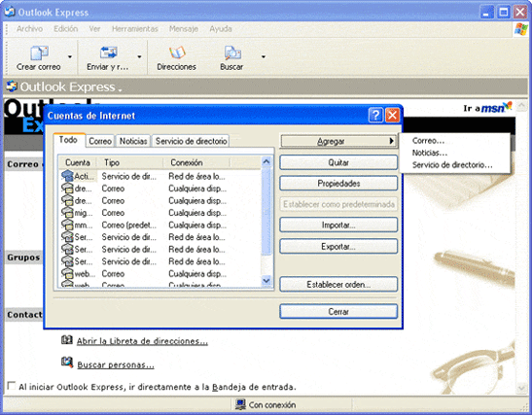Expand the Crear correo dropdown arrow

(70, 56)
